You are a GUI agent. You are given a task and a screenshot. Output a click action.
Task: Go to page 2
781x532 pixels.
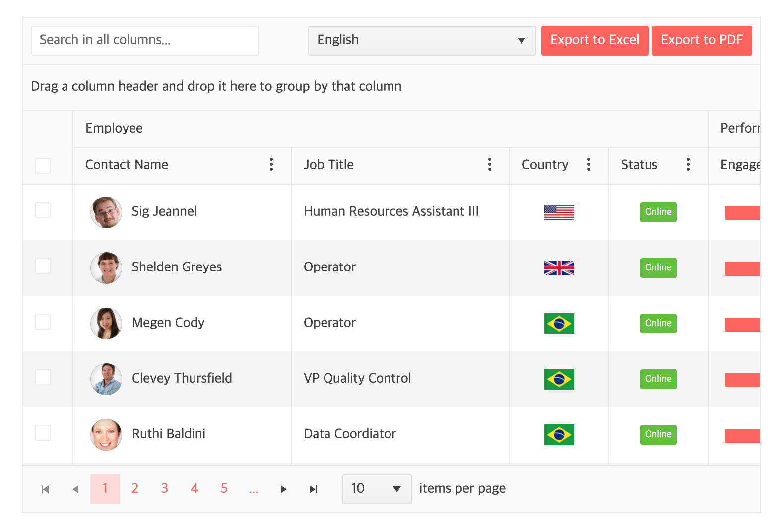tap(135, 489)
